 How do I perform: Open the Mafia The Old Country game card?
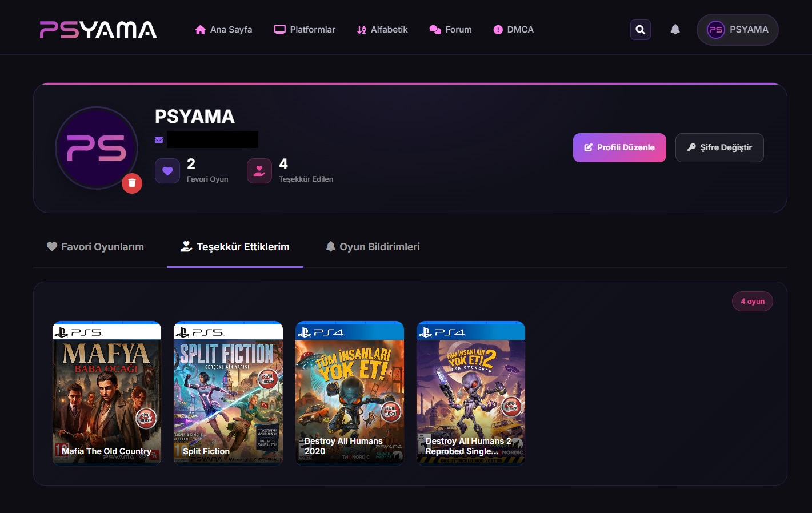tap(107, 394)
